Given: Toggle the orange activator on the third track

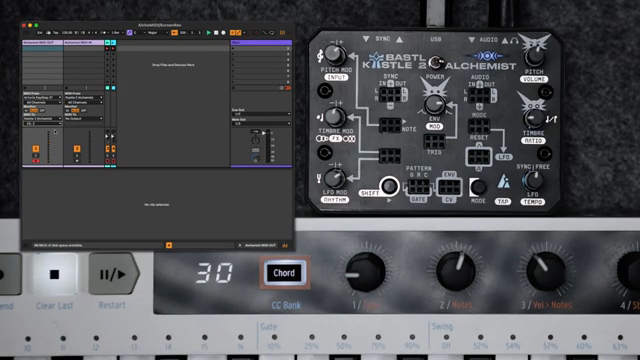Looking at the screenshot, I should [108, 149].
